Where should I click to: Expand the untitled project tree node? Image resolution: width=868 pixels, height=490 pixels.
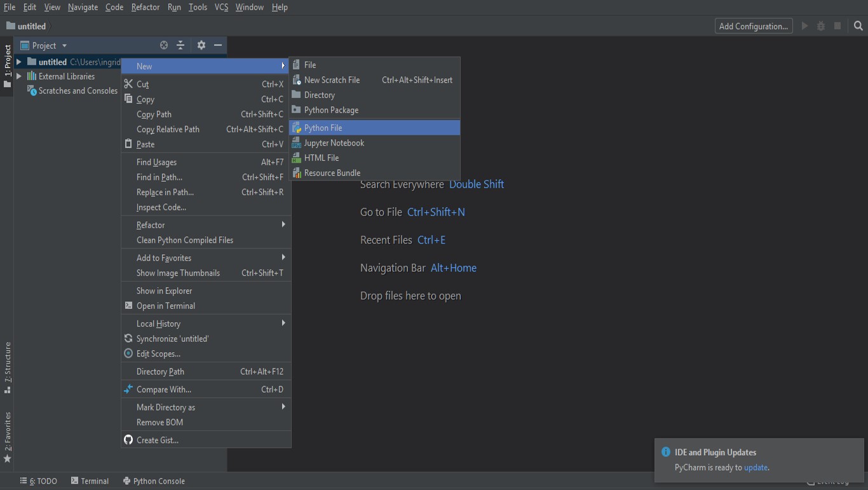pos(19,62)
